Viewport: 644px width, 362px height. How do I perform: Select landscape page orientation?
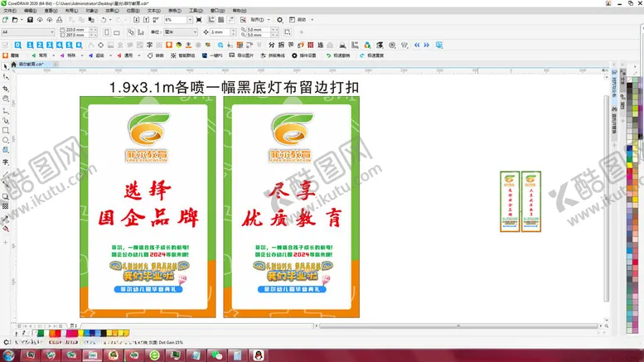pyautogui.click(x=117, y=32)
